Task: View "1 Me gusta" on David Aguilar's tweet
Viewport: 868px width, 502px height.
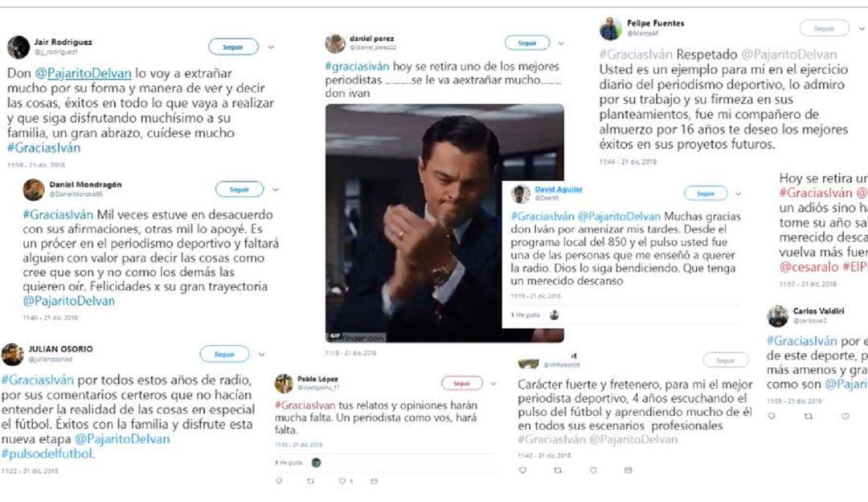Action: point(528,315)
